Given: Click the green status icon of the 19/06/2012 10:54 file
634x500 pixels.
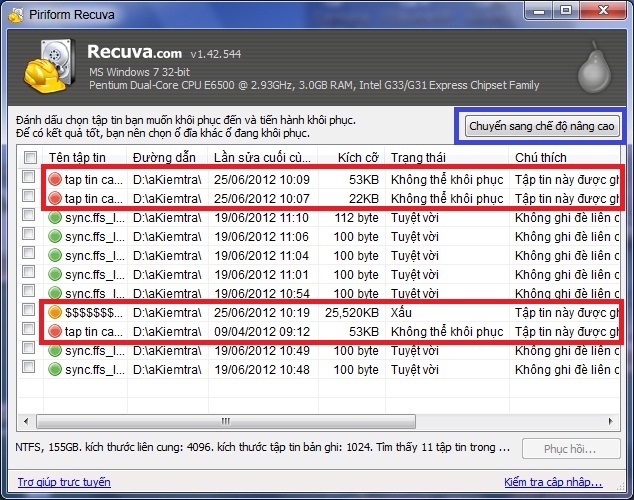Looking at the screenshot, I should coord(55,293).
